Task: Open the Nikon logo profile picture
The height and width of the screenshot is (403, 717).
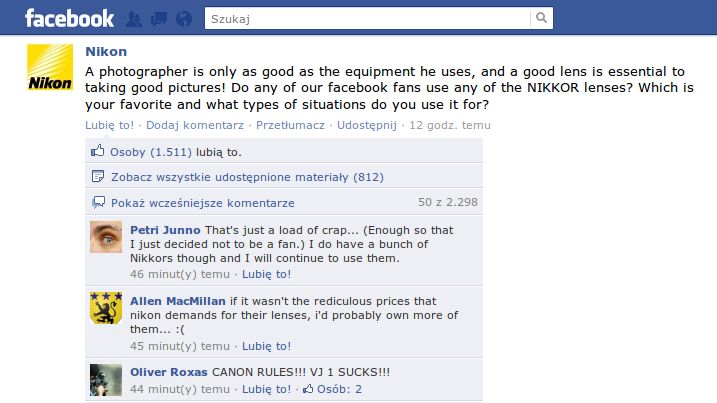Action: pyautogui.click(x=50, y=67)
